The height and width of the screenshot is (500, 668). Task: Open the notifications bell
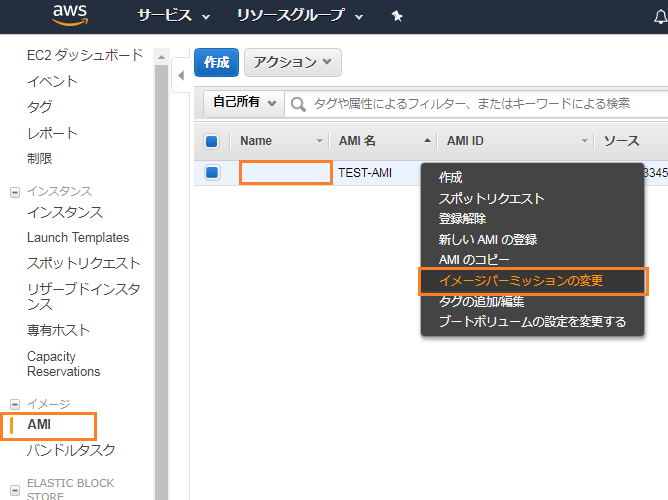[660, 17]
